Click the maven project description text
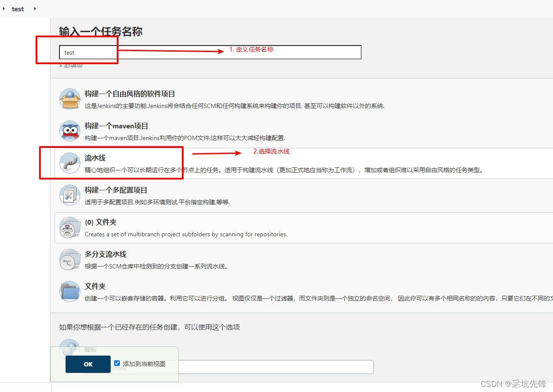 coord(185,138)
